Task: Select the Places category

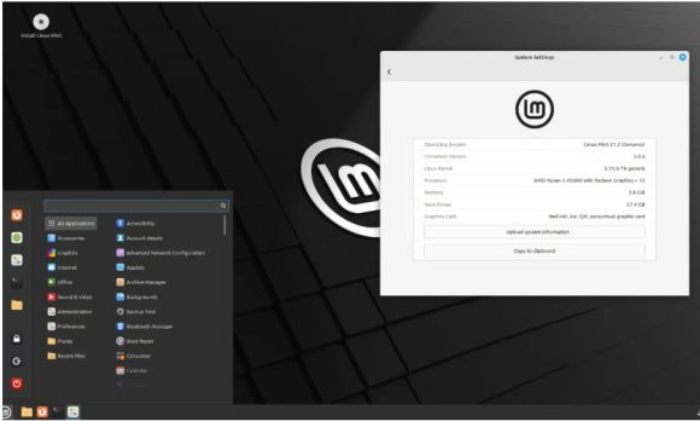Action: tap(60, 341)
